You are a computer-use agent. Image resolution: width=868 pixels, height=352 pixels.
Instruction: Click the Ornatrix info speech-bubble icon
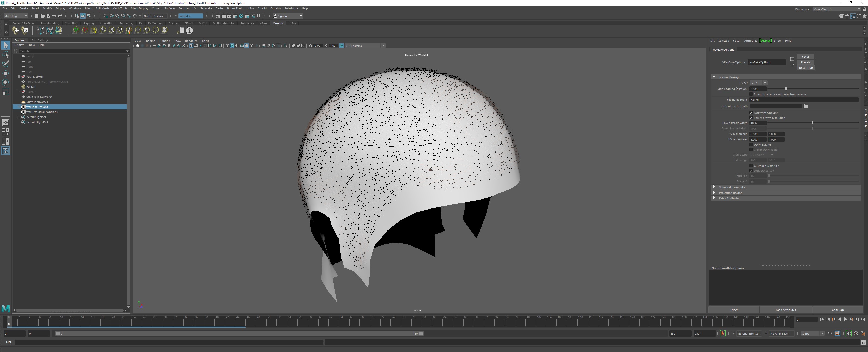pyautogui.click(x=189, y=31)
